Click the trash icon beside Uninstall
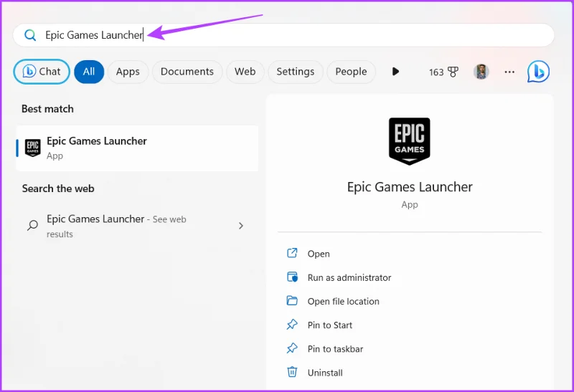The width and height of the screenshot is (574, 392). 292,372
